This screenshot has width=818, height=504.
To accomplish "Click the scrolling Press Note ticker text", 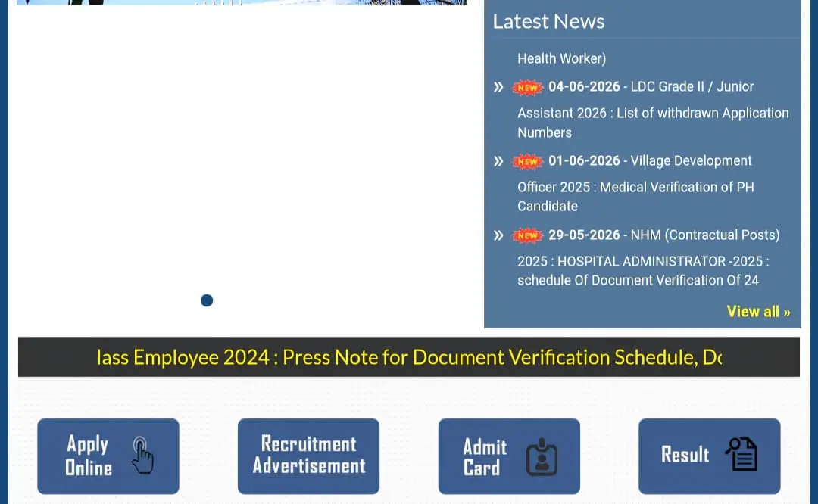I will click(409, 357).
